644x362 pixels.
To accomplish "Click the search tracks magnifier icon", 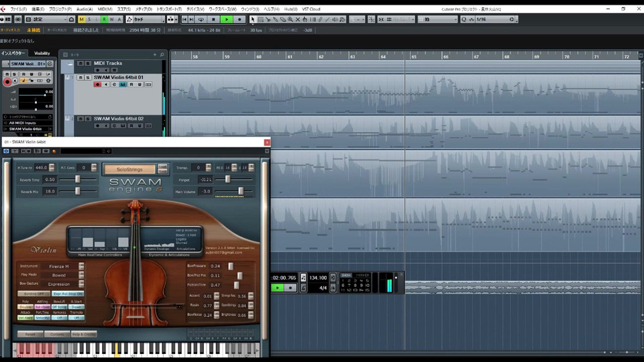I will click(x=162, y=54).
